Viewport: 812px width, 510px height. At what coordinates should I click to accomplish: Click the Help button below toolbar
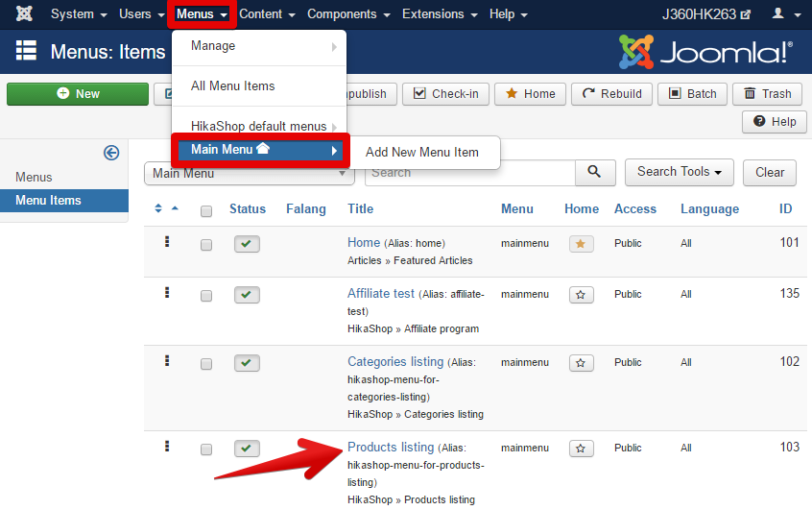[x=775, y=122]
